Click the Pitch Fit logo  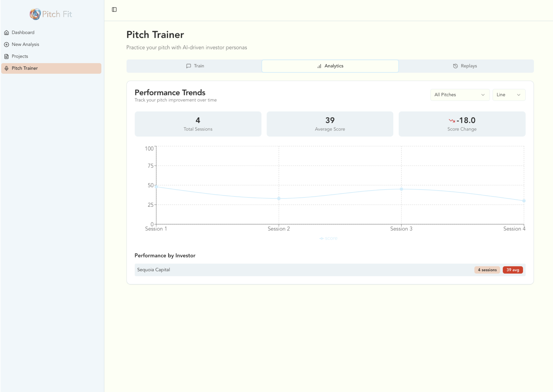pos(51,14)
